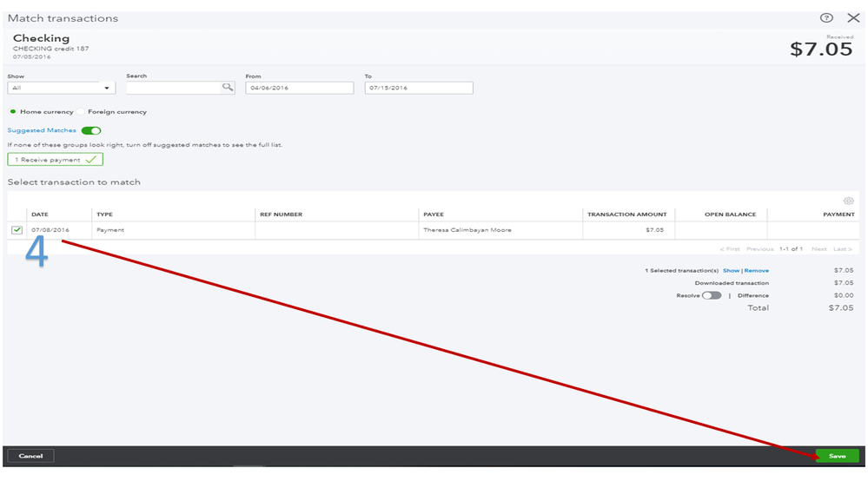868x488 pixels.
Task: Select Foreign currency radio button
Action: pyautogui.click(x=81, y=112)
